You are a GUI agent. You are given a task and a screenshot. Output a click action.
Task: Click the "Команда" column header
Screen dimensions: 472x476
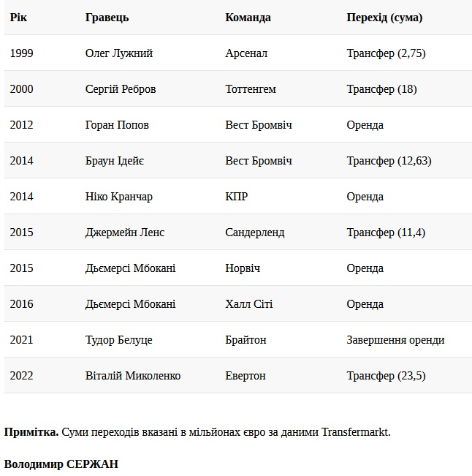click(248, 17)
